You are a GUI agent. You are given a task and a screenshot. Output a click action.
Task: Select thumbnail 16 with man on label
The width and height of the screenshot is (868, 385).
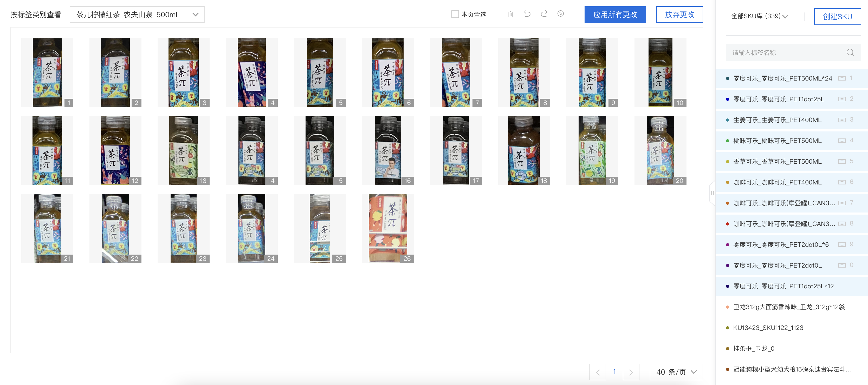tap(388, 150)
